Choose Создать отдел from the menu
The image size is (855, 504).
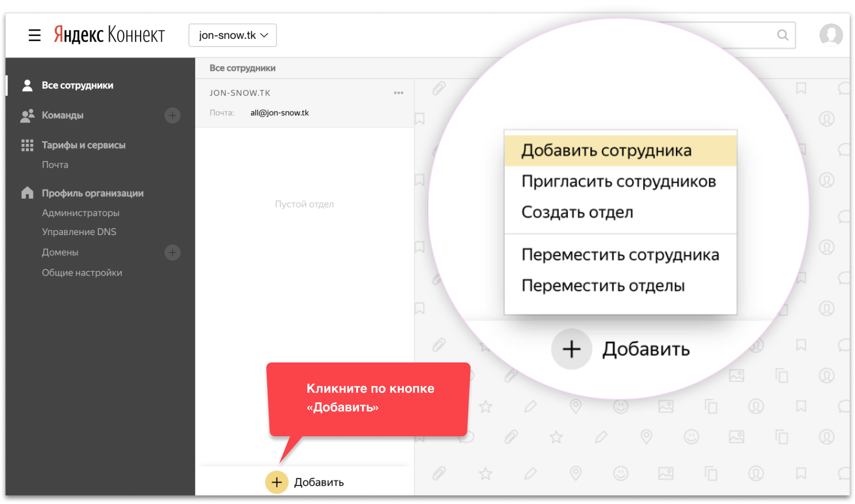577,212
